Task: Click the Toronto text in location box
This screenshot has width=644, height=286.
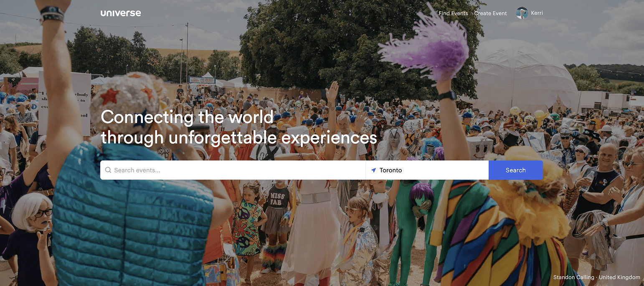Action: tap(390, 170)
